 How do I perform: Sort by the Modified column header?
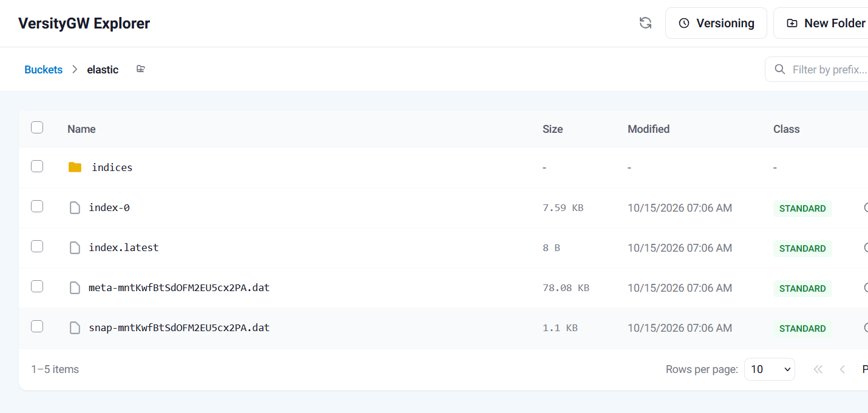tap(648, 129)
